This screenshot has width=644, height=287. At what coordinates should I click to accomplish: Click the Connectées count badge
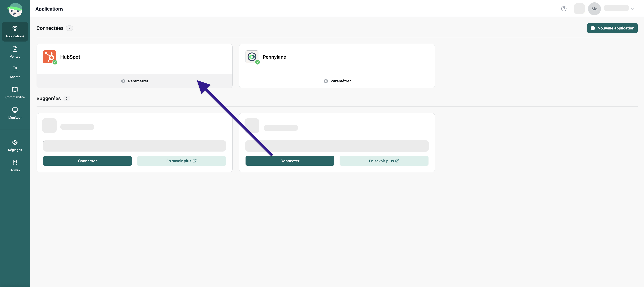(x=69, y=28)
